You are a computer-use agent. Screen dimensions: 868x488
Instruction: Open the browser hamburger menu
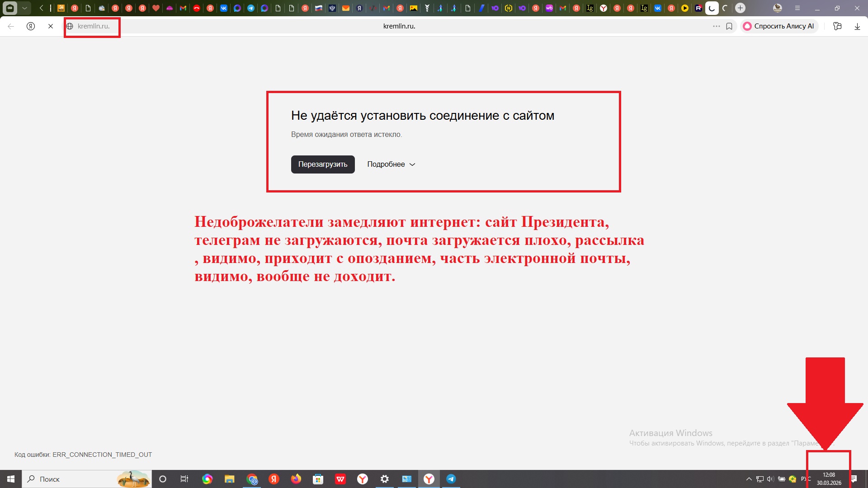[797, 8]
